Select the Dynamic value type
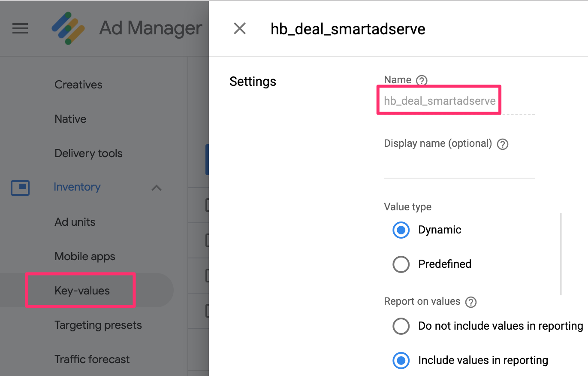The image size is (588, 376). pos(401,230)
